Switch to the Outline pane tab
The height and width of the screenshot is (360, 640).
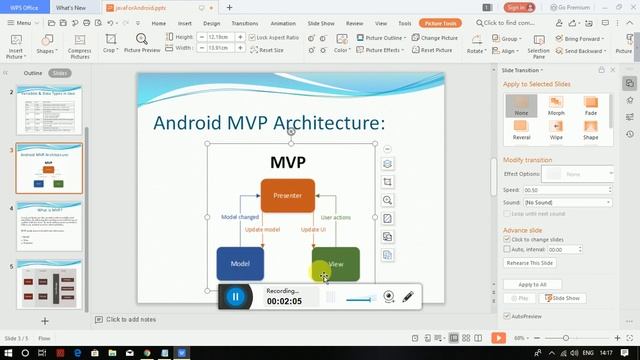pyautogui.click(x=33, y=73)
